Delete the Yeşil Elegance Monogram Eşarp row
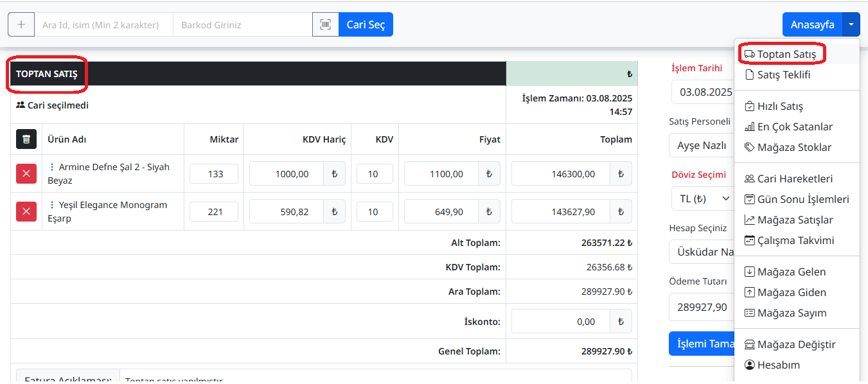The height and width of the screenshot is (384, 868). 26,211
